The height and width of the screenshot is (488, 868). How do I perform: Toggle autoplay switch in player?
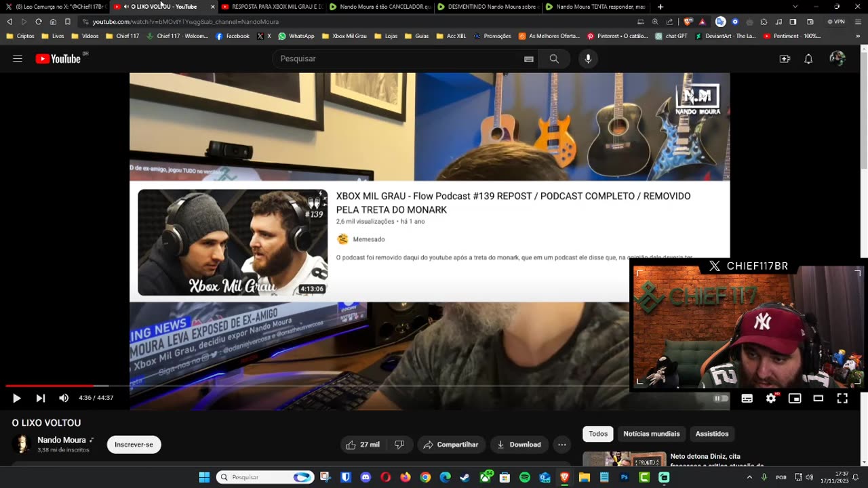[721, 399]
